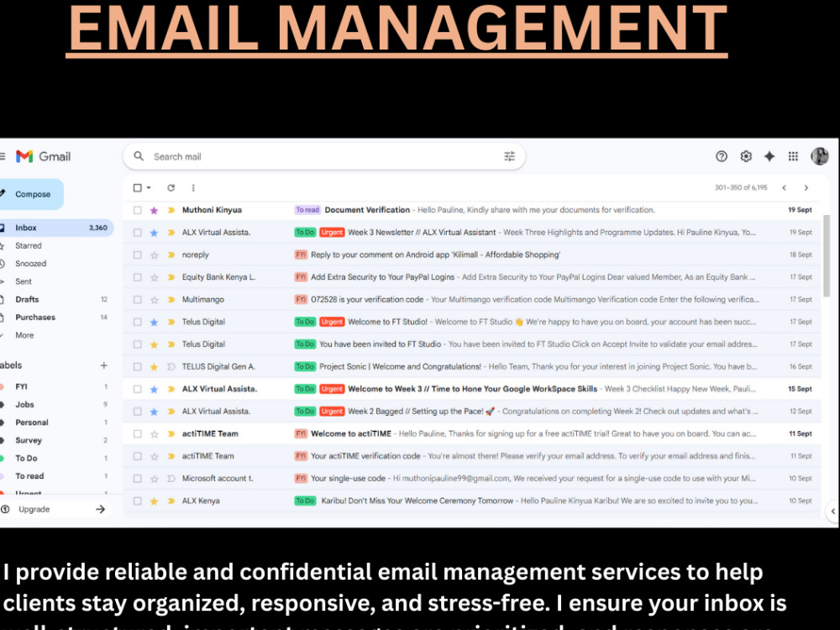Image resolution: width=840 pixels, height=630 pixels.
Task: Check the actiTIME verification code email
Action: coord(138,456)
